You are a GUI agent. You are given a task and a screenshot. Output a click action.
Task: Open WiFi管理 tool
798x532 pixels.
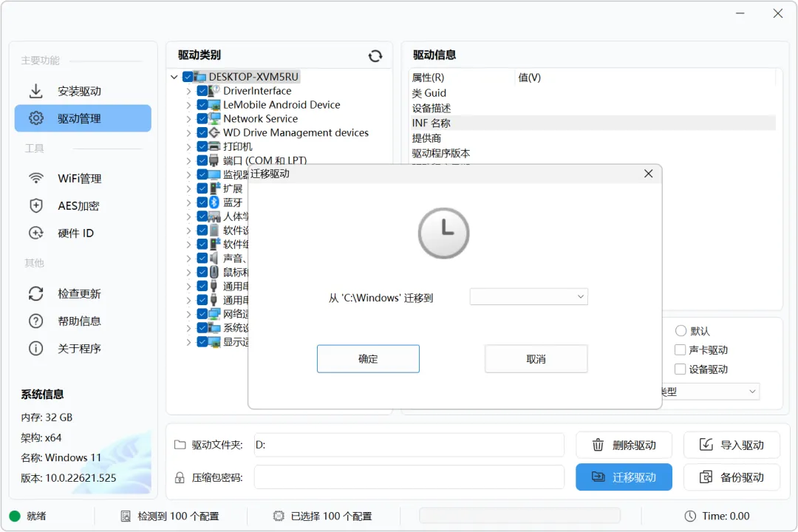tap(83, 179)
